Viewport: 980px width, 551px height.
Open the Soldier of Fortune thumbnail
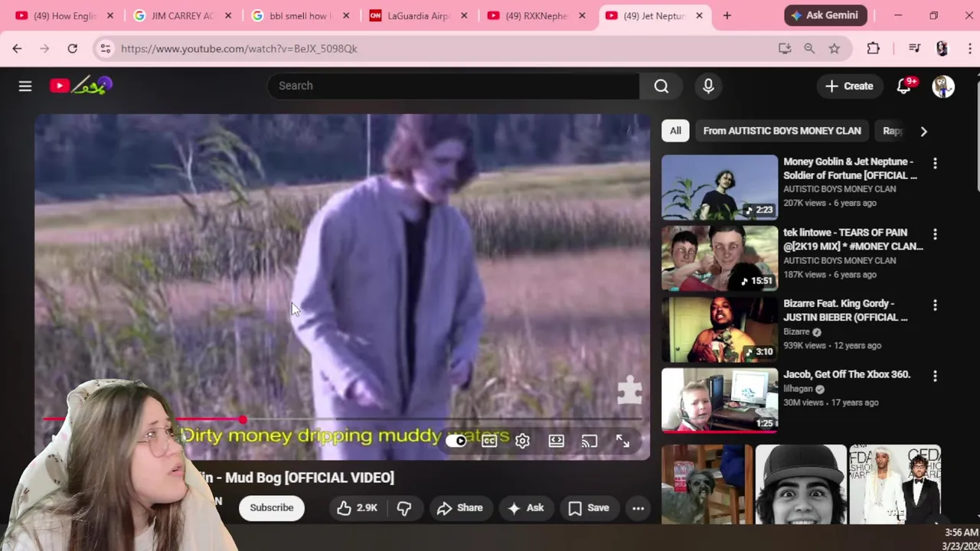point(720,187)
